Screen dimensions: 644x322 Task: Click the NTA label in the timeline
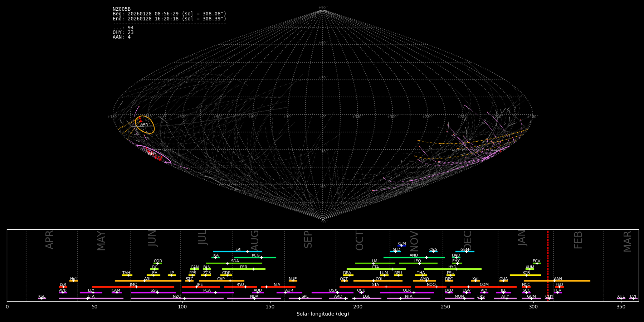pyautogui.click(x=409, y=297)
